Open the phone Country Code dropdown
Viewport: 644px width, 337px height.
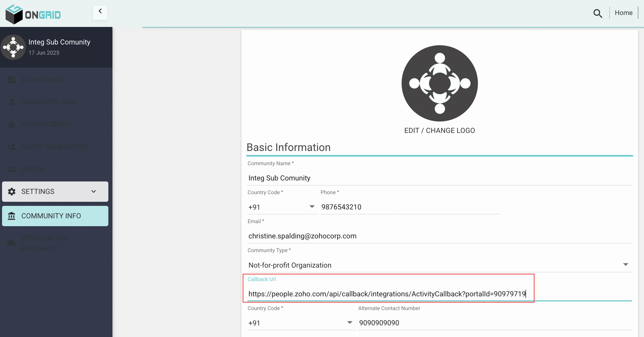coord(282,207)
